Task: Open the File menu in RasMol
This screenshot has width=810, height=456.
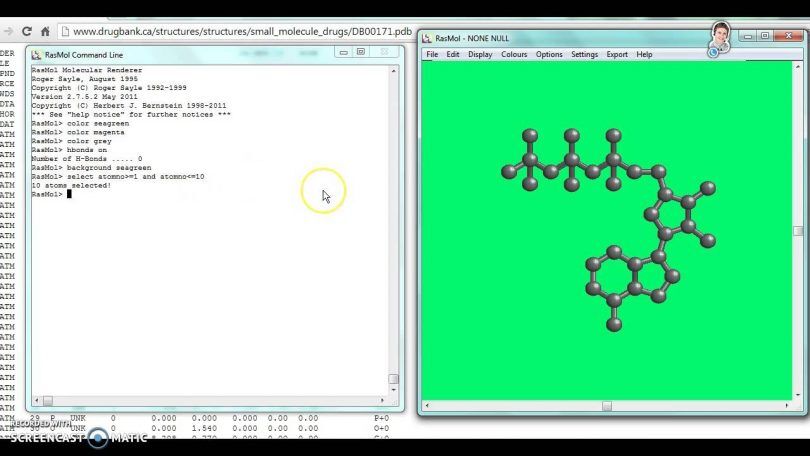Action: click(432, 54)
